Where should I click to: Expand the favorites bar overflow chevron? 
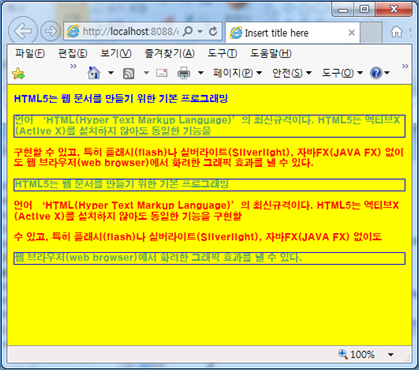(x=73, y=66)
